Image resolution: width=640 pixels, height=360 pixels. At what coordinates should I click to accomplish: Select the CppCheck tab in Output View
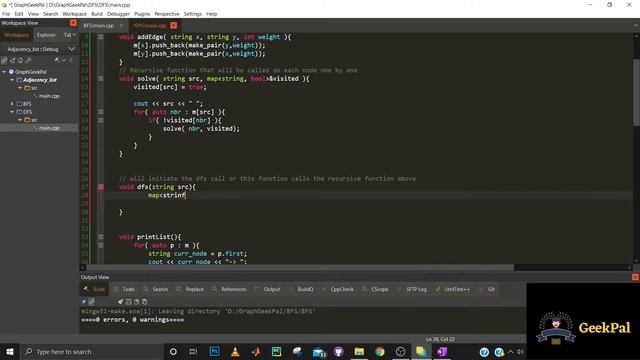338,289
